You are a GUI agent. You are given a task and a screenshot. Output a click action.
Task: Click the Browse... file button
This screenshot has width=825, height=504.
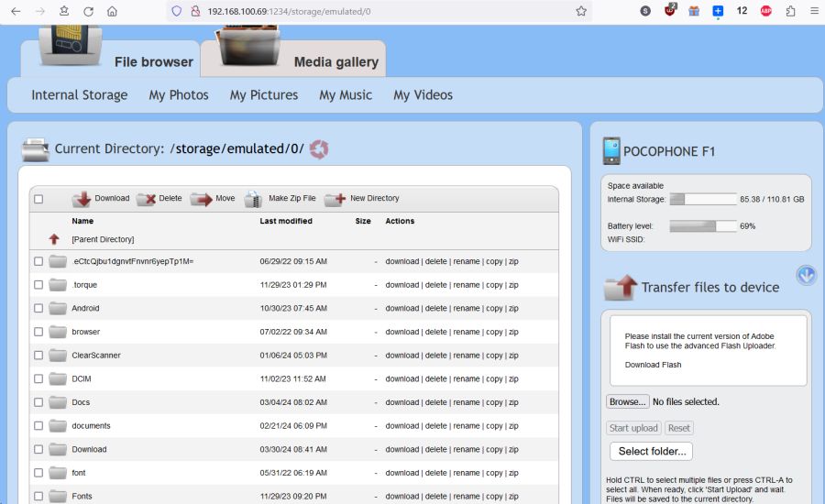(628, 402)
